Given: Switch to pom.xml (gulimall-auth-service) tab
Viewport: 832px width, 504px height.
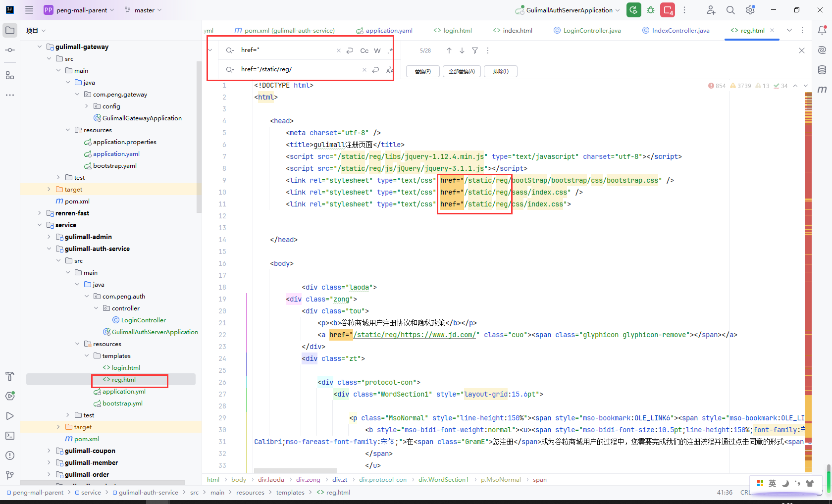Looking at the screenshot, I should point(284,30).
